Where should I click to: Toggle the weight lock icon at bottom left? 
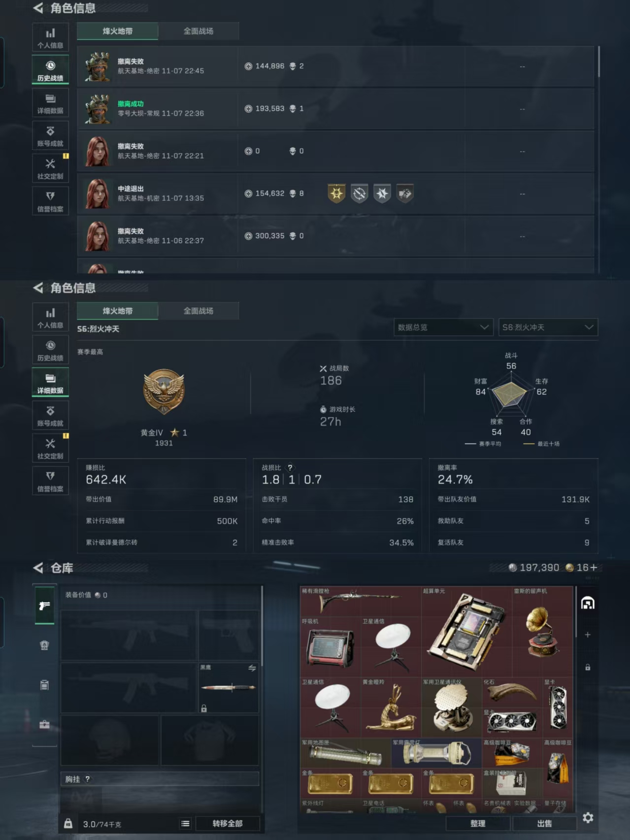(x=68, y=823)
